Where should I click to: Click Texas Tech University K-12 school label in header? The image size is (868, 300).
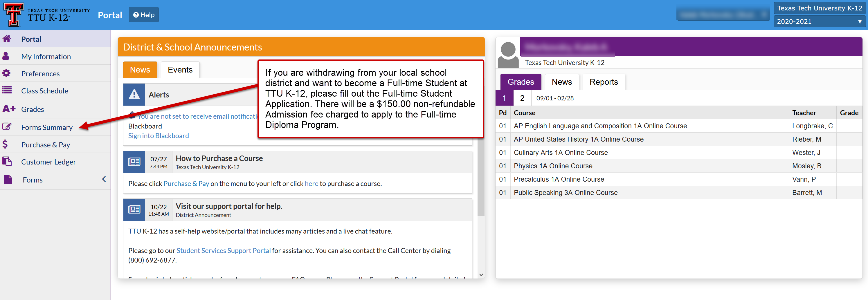tap(819, 8)
